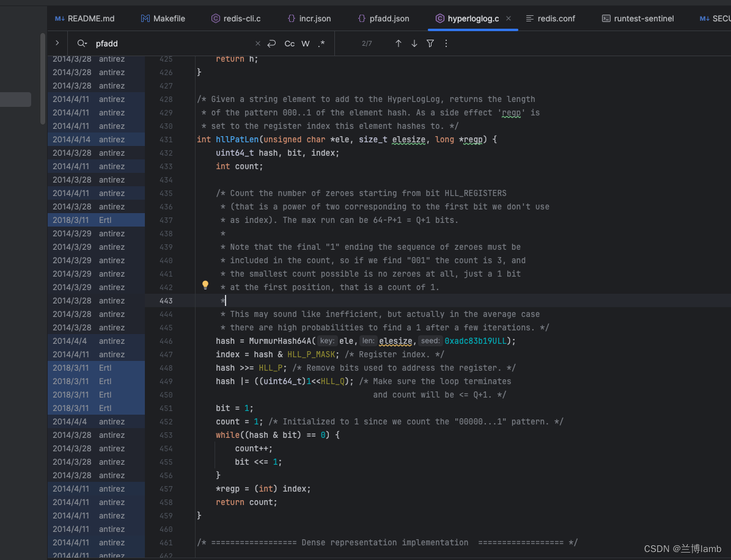Click the incr.json braces icon
Viewport: 731px width, 560px height.
tap(292, 19)
